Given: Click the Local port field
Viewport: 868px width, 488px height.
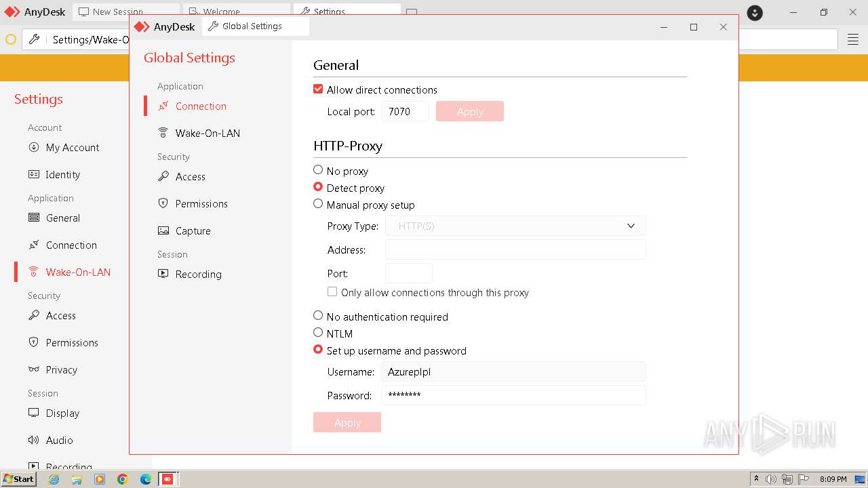Looking at the screenshot, I should [406, 111].
